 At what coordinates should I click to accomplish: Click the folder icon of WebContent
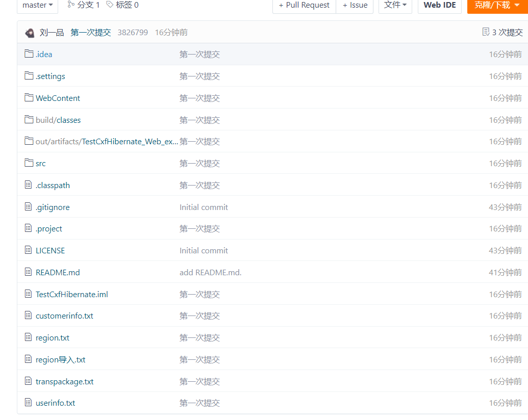pos(29,97)
